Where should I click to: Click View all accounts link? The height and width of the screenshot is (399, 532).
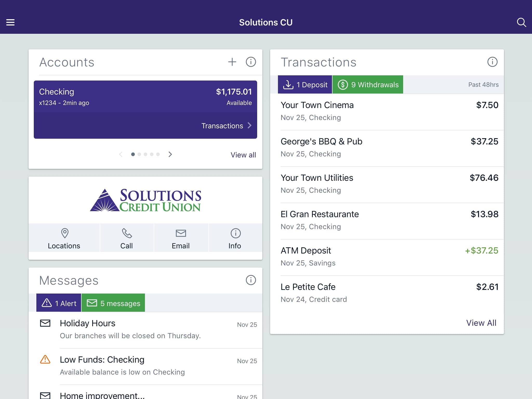coord(244,154)
